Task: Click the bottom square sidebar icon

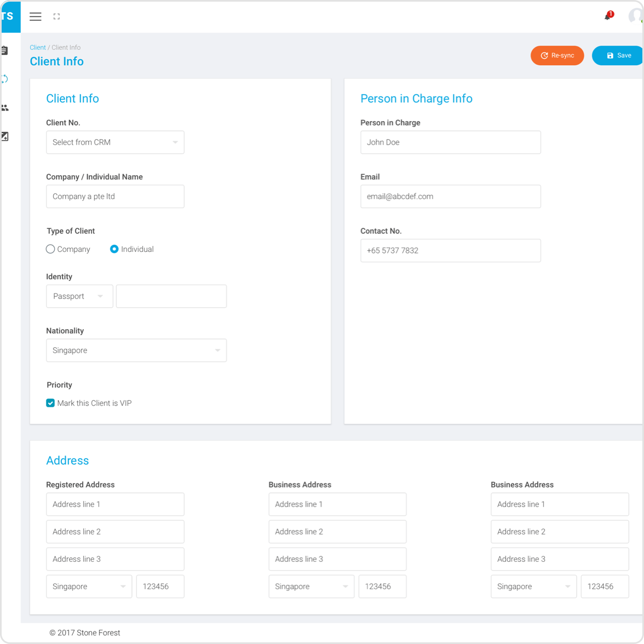Action: 5,136
